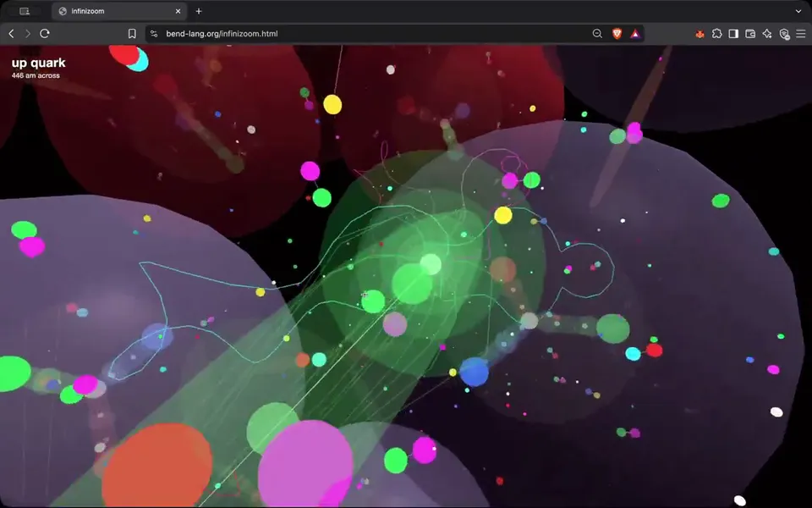
Task: Toggle the browser sidebar panel
Action: pyautogui.click(x=733, y=34)
